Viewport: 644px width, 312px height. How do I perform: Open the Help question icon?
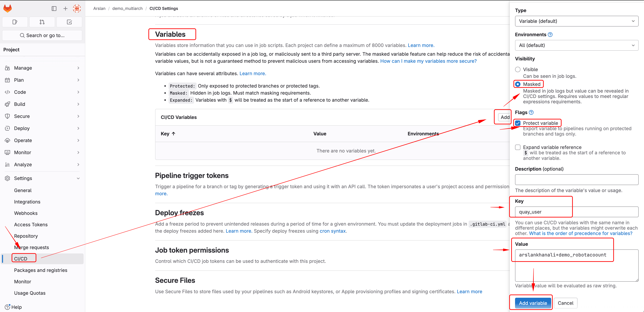point(8,307)
